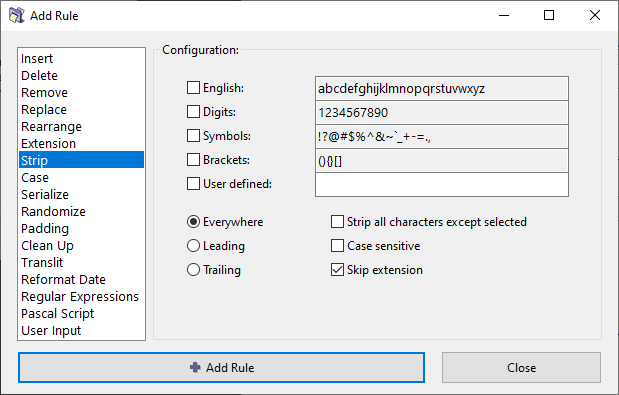Turn on Case sensitive option
The image size is (619, 395).
[337, 246]
